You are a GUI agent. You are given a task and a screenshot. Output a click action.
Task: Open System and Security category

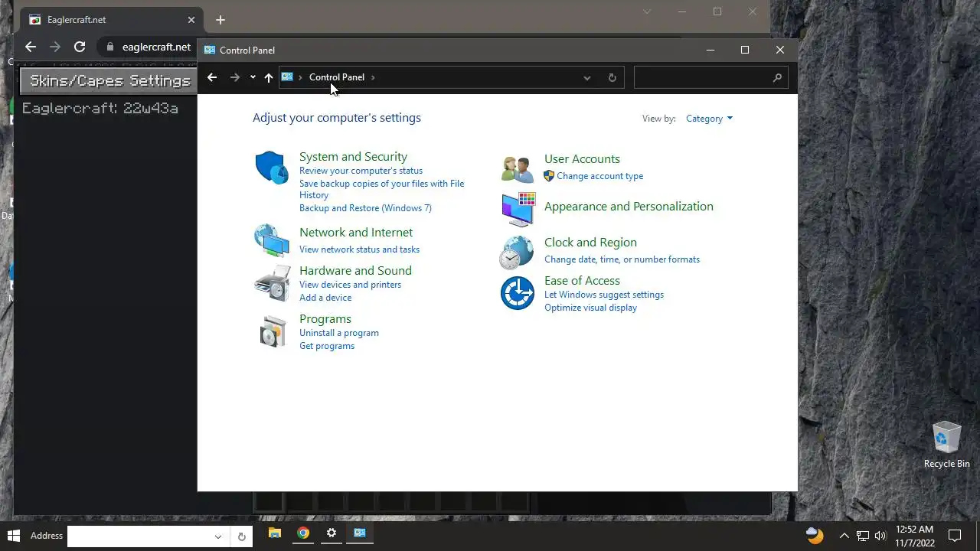coord(353,156)
